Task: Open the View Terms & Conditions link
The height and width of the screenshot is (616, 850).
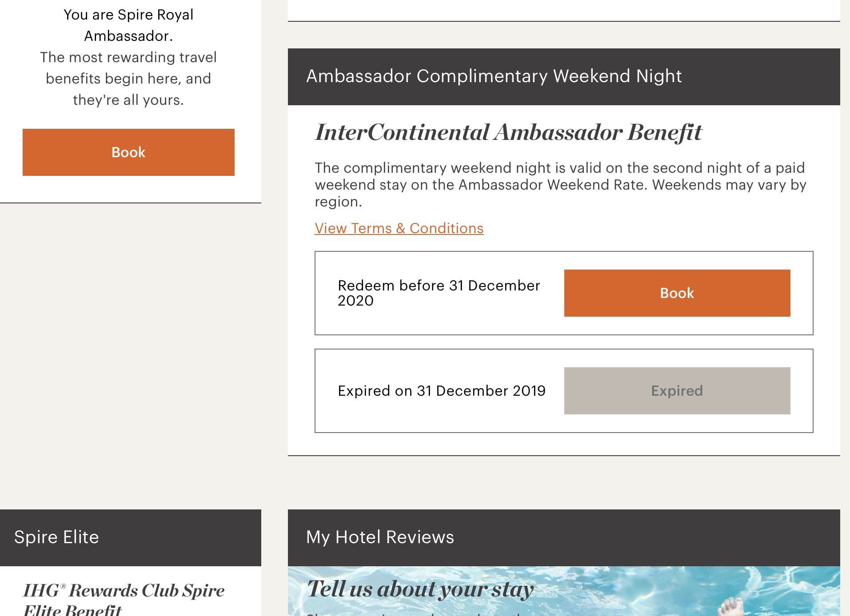Action: click(x=399, y=228)
